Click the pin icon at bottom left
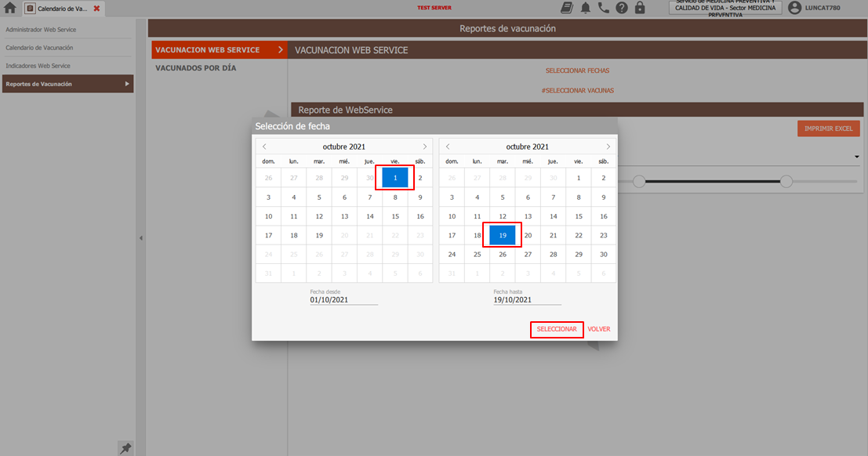The image size is (868, 456). pos(125,448)
